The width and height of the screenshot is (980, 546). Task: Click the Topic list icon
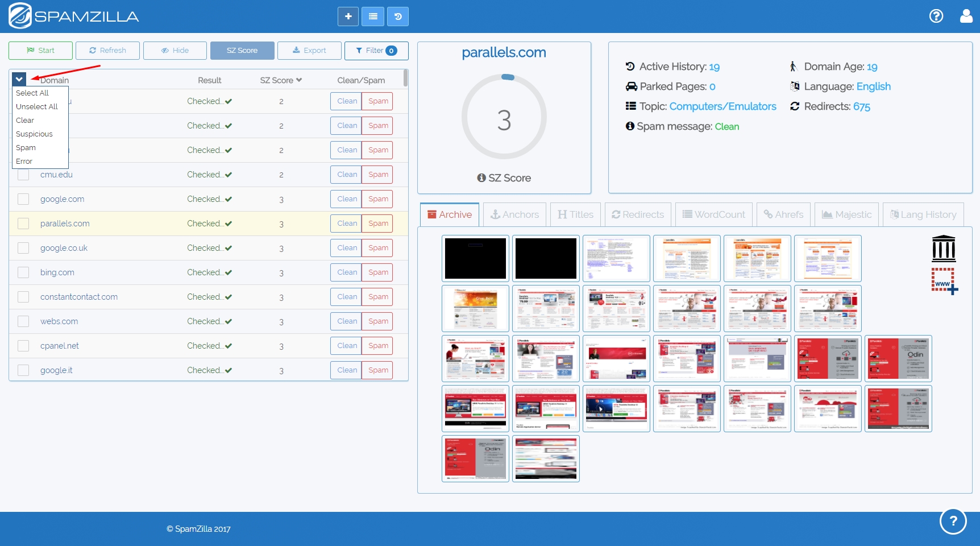tap(630, 106)
